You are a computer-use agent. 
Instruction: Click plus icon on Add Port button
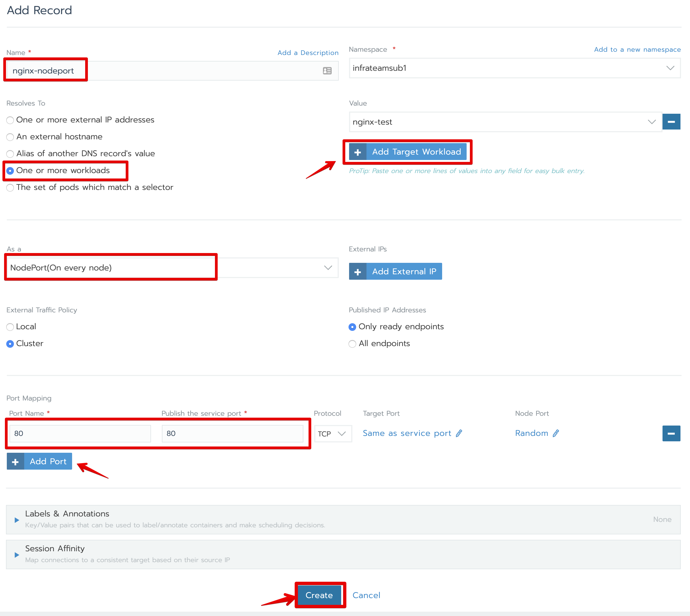point(16,462)
